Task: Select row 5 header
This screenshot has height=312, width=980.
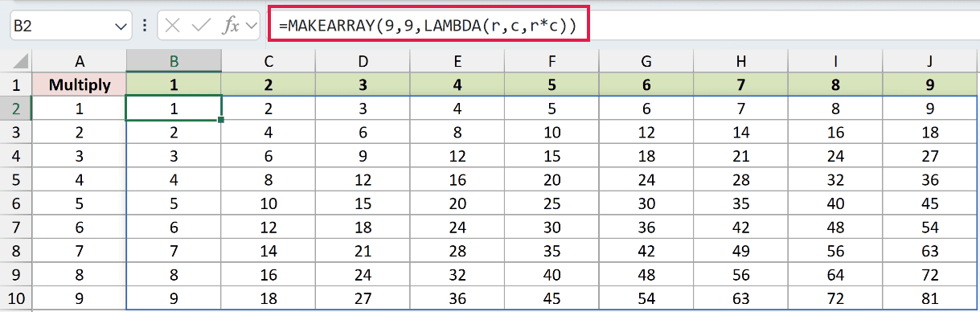Action: 16,179
